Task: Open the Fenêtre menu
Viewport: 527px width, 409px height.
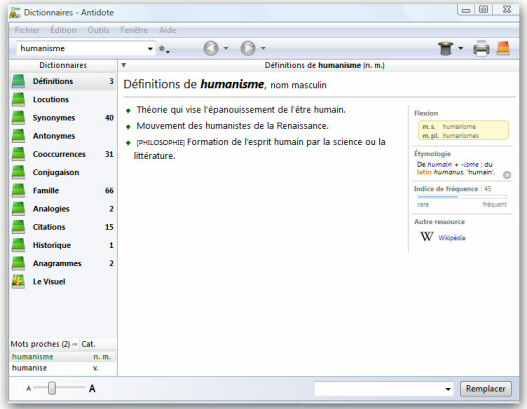Action: click(134, 30)
